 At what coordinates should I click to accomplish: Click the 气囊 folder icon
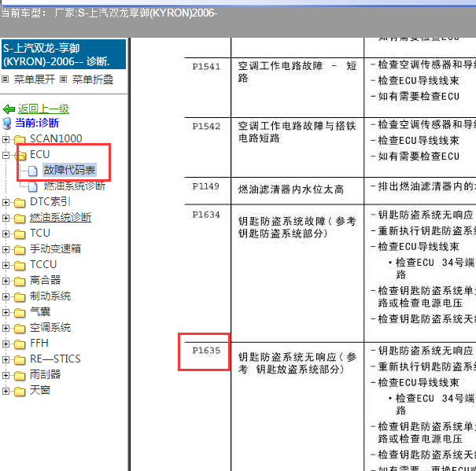pyautogui.click(x=20, y=313)
